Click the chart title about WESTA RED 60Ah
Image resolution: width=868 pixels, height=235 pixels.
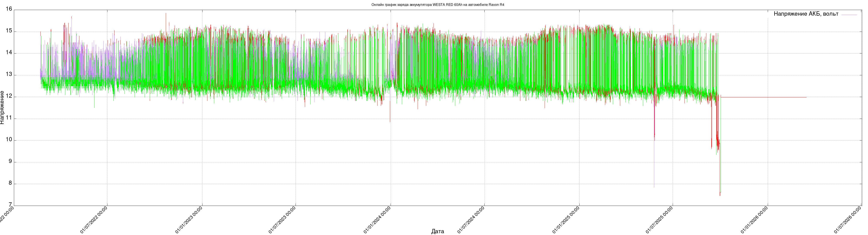[x=438, y=5]
